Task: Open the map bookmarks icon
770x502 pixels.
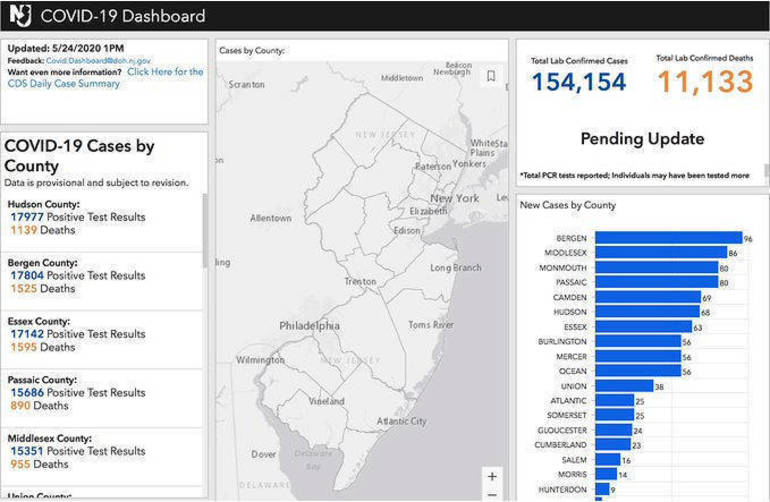Action: pos(491,76)
